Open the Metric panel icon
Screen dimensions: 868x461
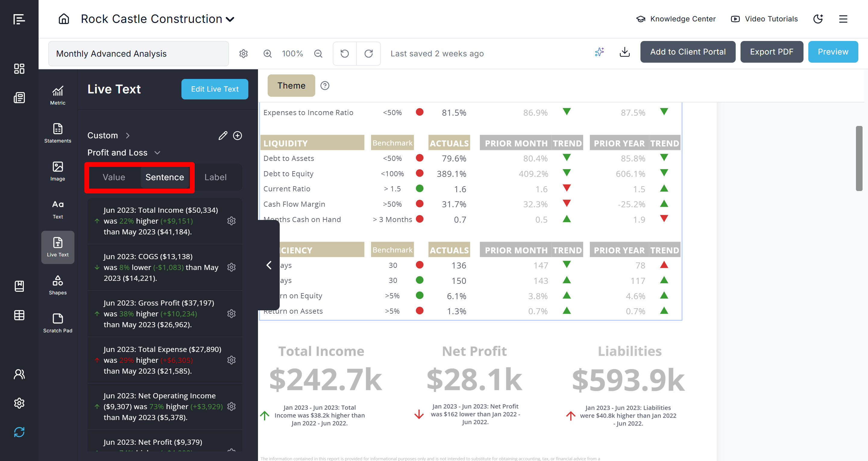(x=58, y=95)
